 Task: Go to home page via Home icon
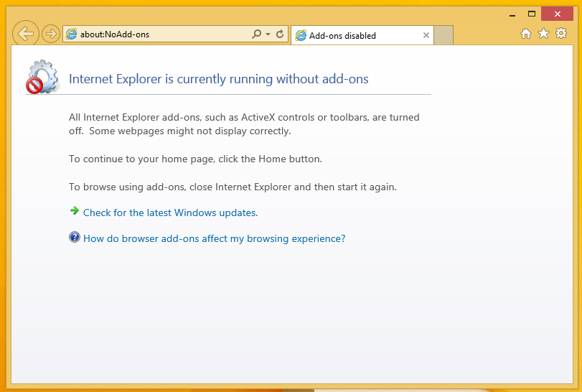[x=525, y=34]
